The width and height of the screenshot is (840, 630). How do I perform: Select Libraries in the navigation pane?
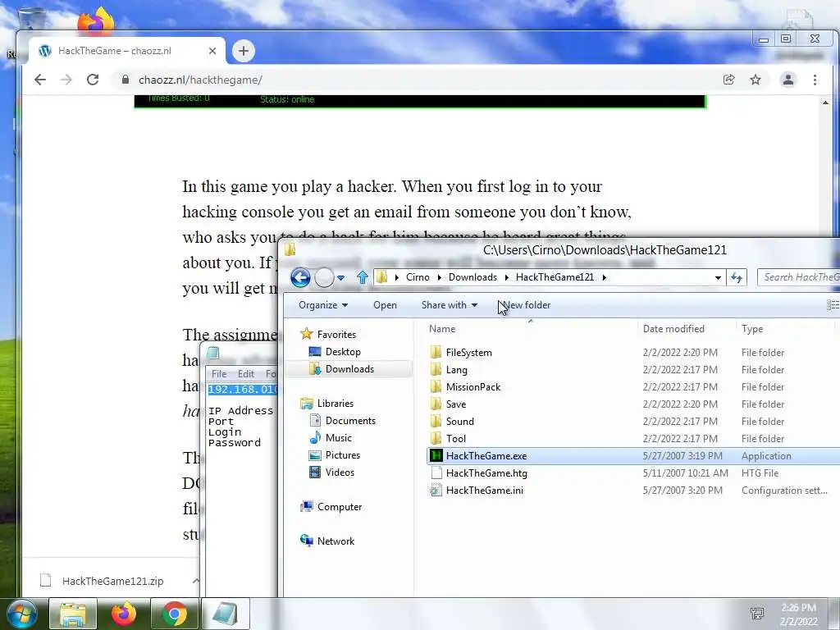[335, 404]
